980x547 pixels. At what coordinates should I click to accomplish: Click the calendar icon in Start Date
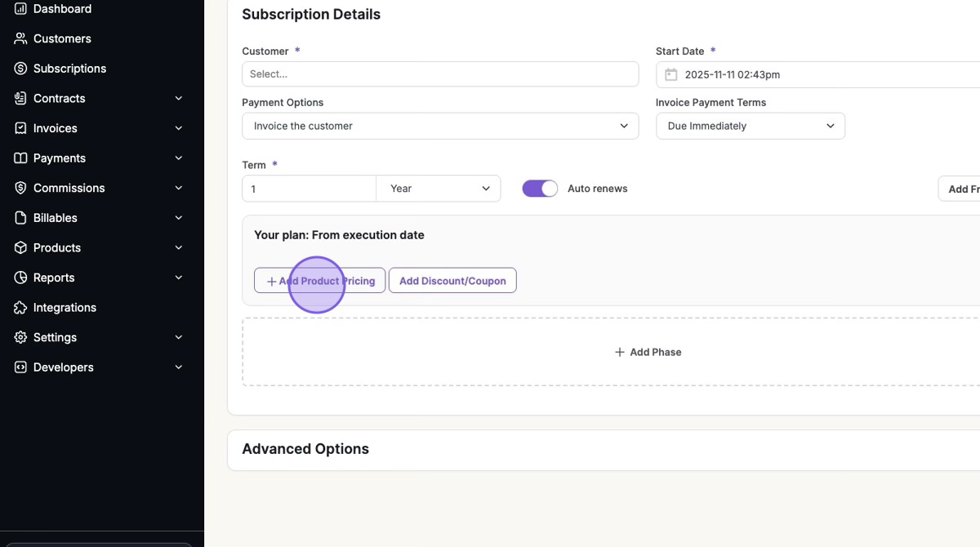(x=670, y=74)
